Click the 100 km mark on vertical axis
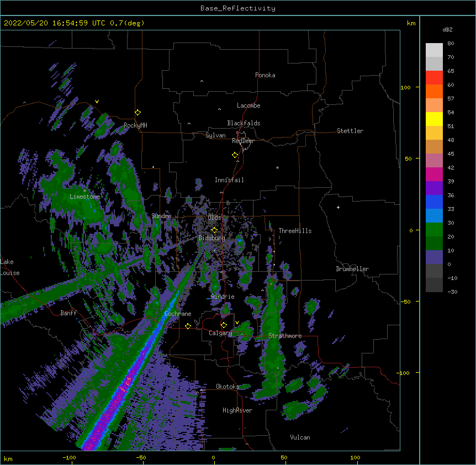 pos(405,87)
